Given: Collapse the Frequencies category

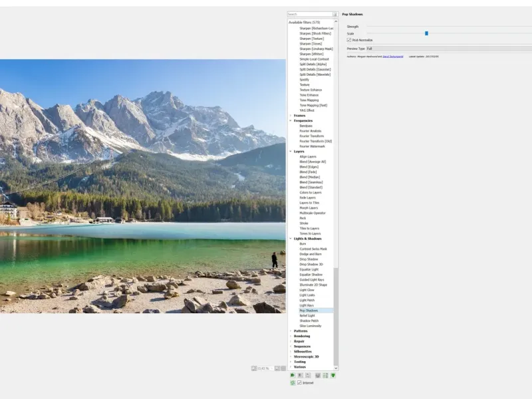Looking at the screenshot, I should pyautogui.click(x=291, y=120).
